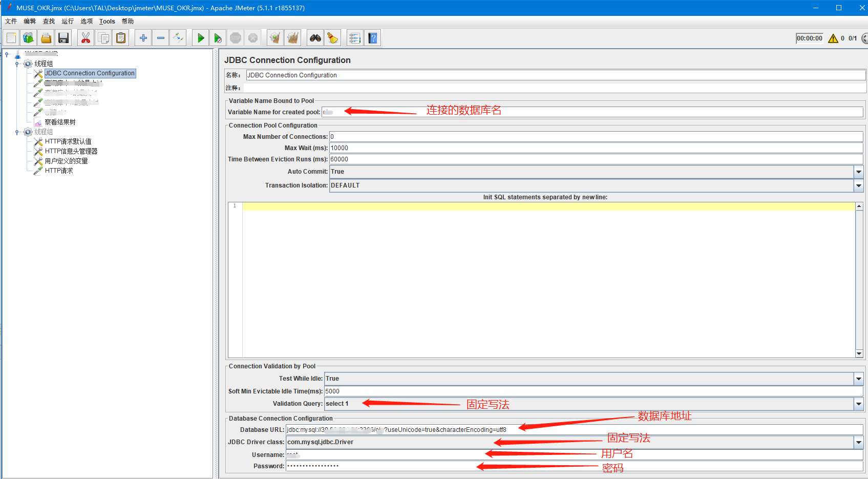This screenshot has width=868, height=479.
Task: Expand all nodes with plus icon
Action: click(x=143, y=38)
